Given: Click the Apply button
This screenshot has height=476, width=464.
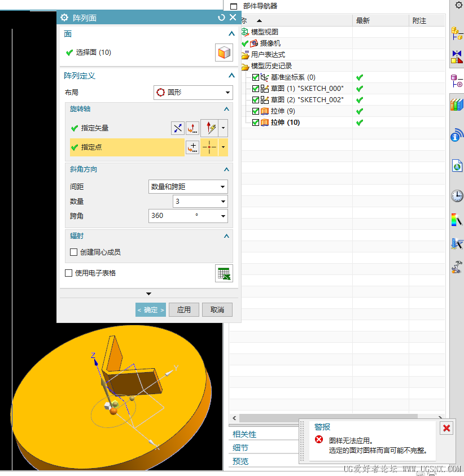Looking at the screenshot, I should coord(184,310).
